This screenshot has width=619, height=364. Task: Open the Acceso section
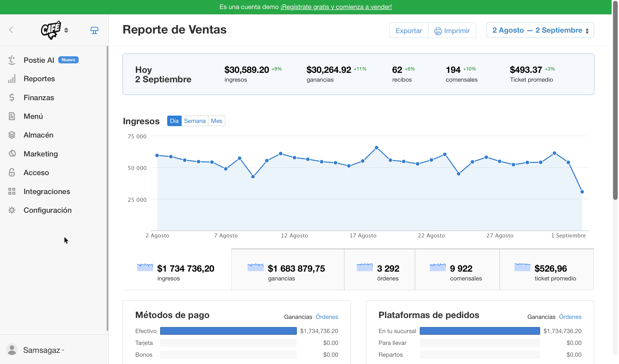36,173
